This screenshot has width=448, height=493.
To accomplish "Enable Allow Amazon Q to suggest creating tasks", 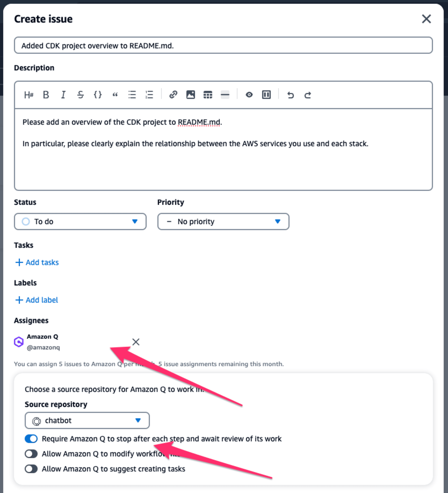I will [x=31, y=469].
